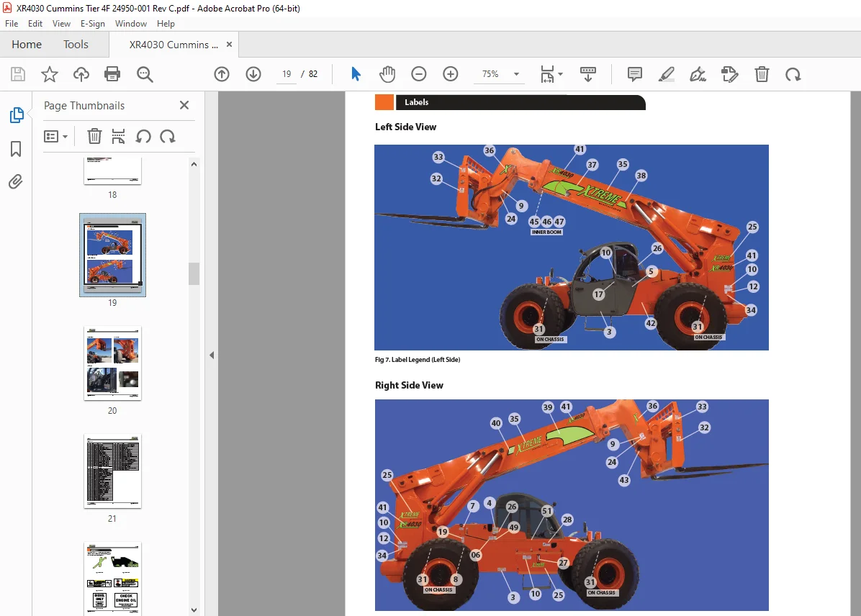The image size is (861, 616).
Task: Click the Save file icon
Action: (18, 74)
